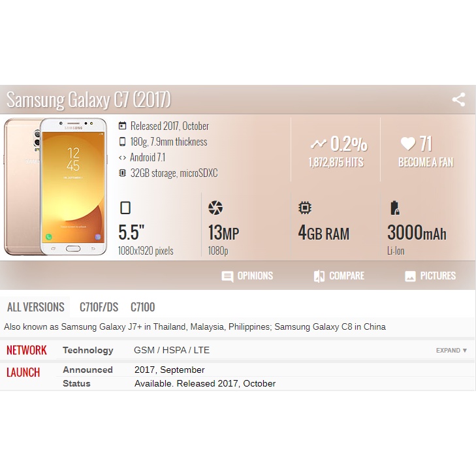Click the Pictures image icon
The image size is (476, 476).
coord(410,276)
